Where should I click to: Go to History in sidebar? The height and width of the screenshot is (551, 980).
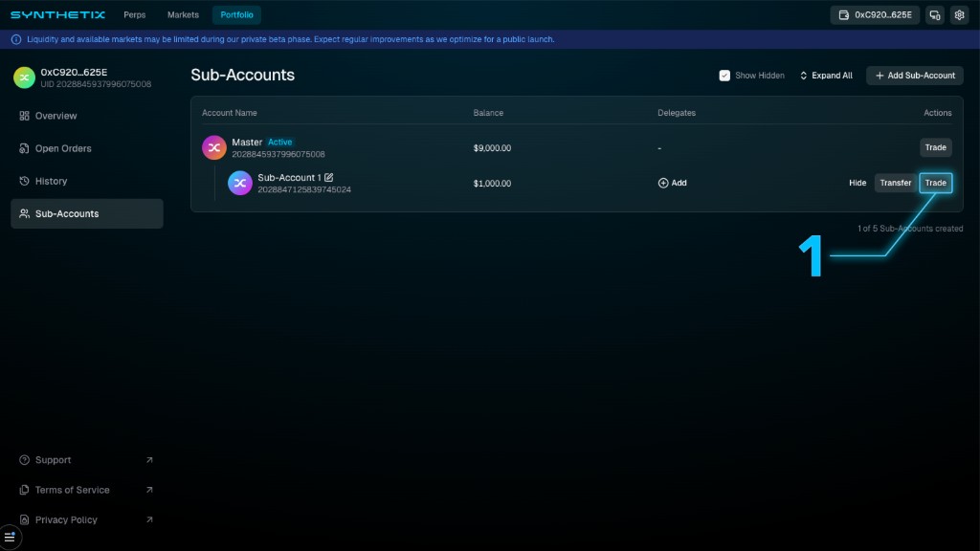point(87,181)
